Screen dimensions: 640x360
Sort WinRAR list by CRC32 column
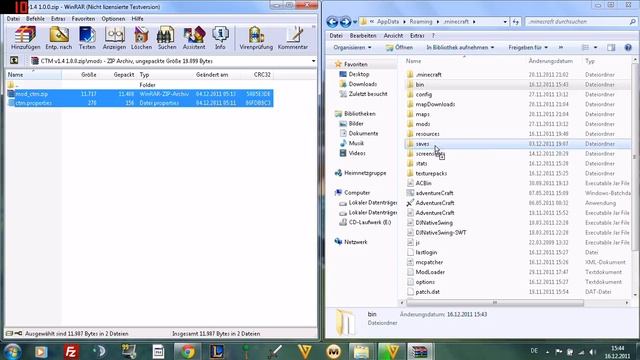(262, 75)
